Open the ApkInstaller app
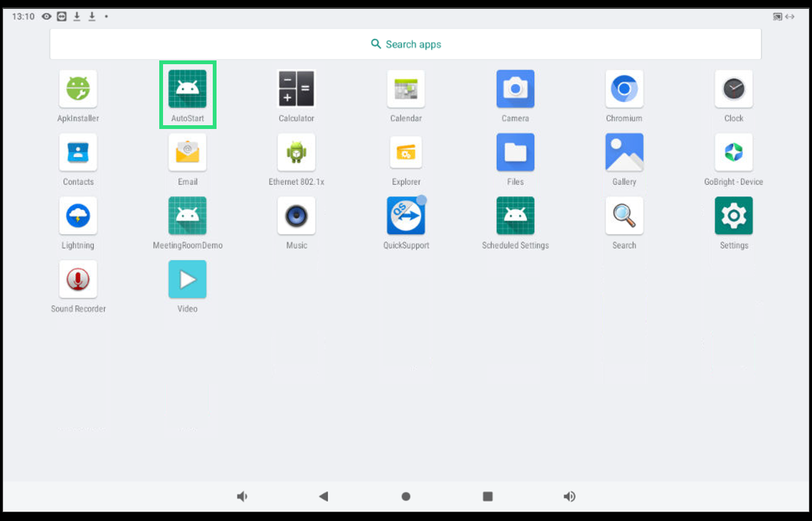This screenshot has width=812, height=521. (x=78, y=89)
